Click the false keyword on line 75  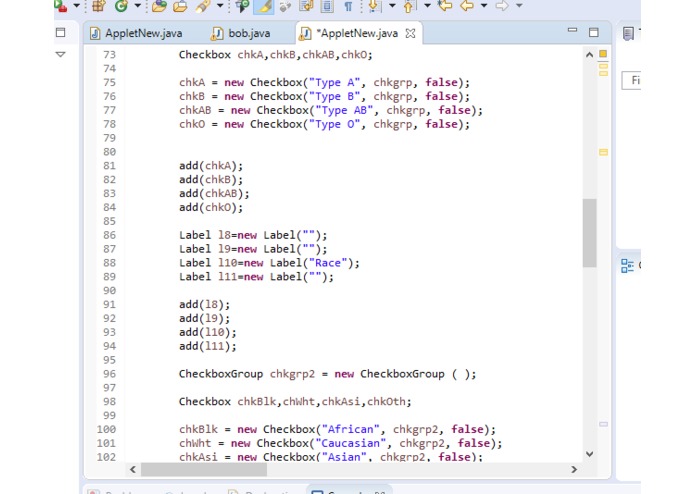point(441,82)
